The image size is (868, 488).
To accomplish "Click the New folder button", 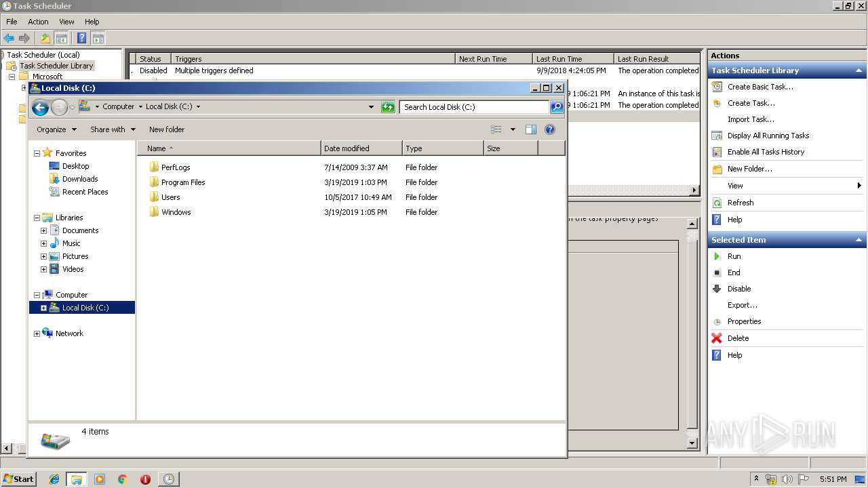I will pyautogui.click(x=167, y=129).
